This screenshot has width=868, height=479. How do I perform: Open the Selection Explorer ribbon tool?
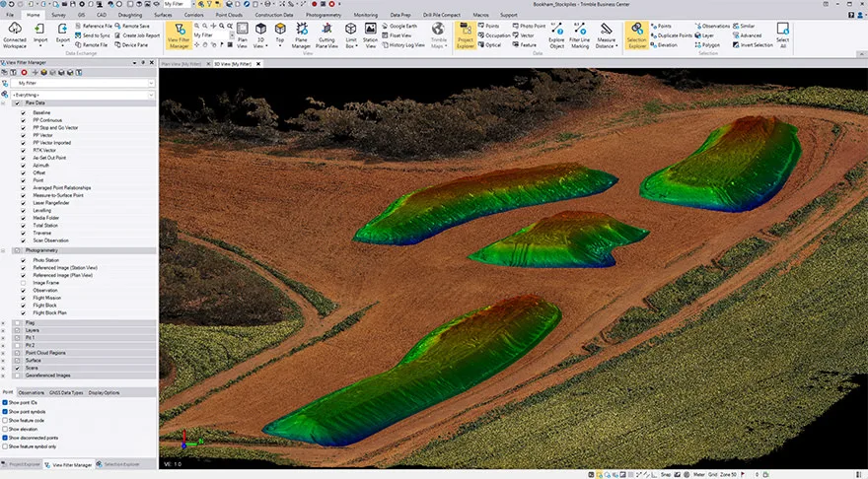click(636, 35)
